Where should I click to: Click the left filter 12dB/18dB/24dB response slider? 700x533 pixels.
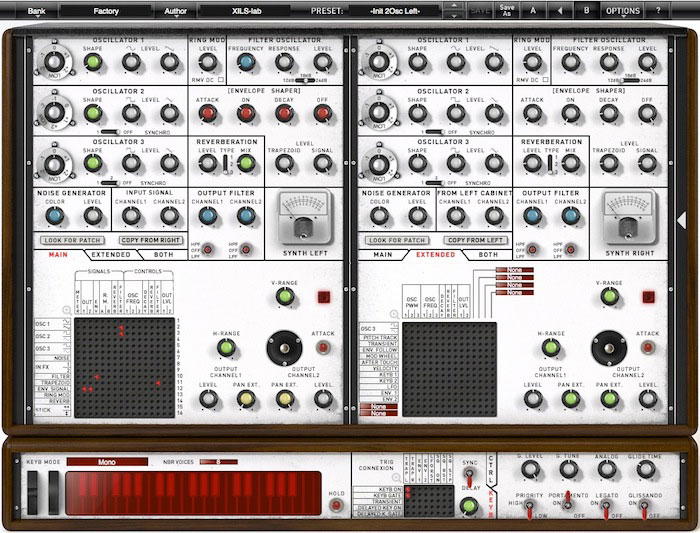tap(305, 80)
